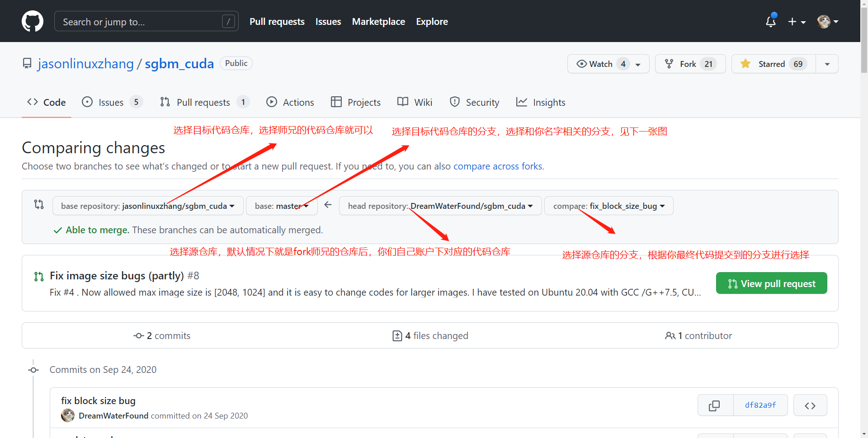Open Pull requests in top navigation
This screenshot has height=438, width=868.
tap(277, 22)
